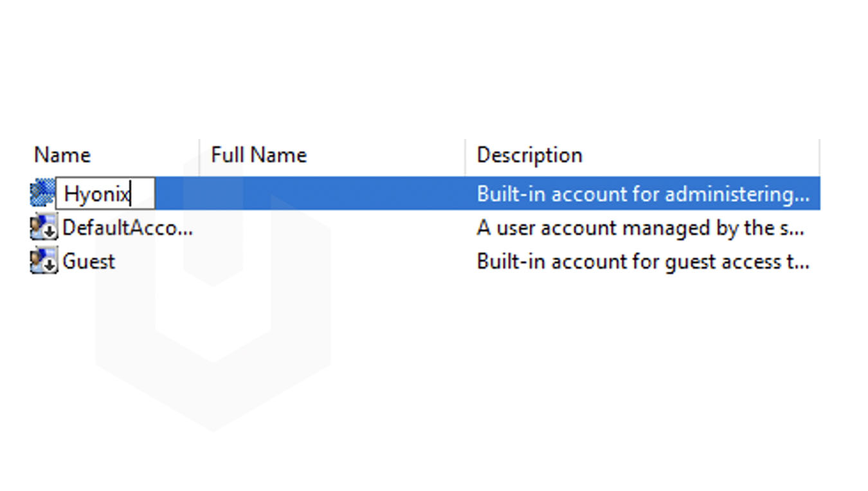Click the DefaultAccount user icon
This screenshot has width=868, height=491.
point(44,228)
